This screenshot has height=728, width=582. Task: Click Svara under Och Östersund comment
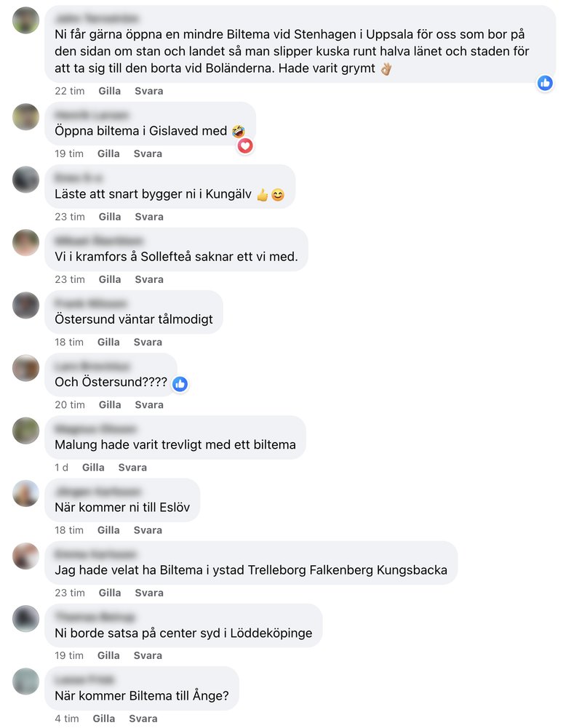click(x=149, y=405)
